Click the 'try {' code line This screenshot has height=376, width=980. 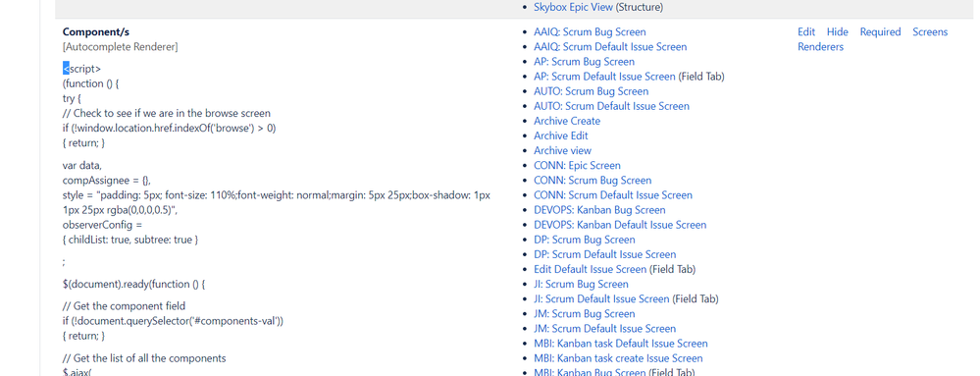pyautogui.click(x=72, y=99)
